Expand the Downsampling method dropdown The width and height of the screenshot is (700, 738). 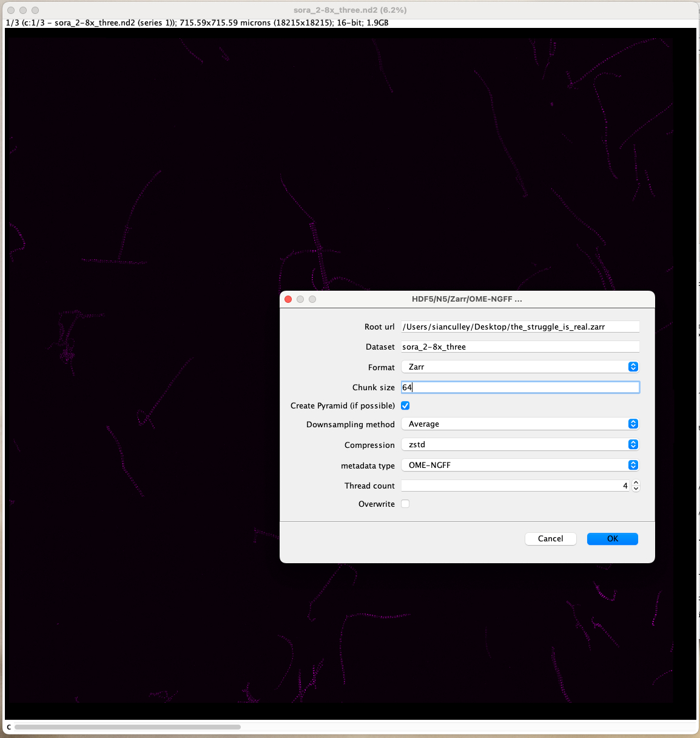[520, 424]
